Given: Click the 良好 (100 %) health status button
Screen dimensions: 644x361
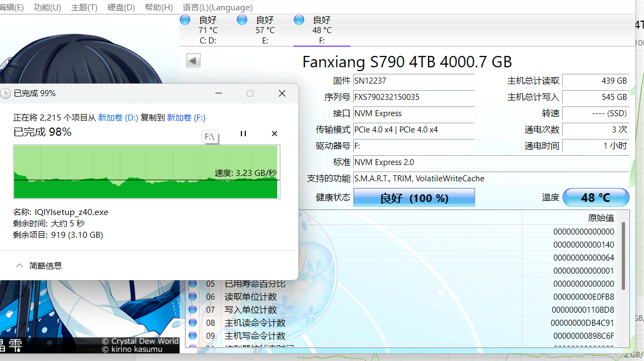Looking at the screenshot, I should point(414,198).
